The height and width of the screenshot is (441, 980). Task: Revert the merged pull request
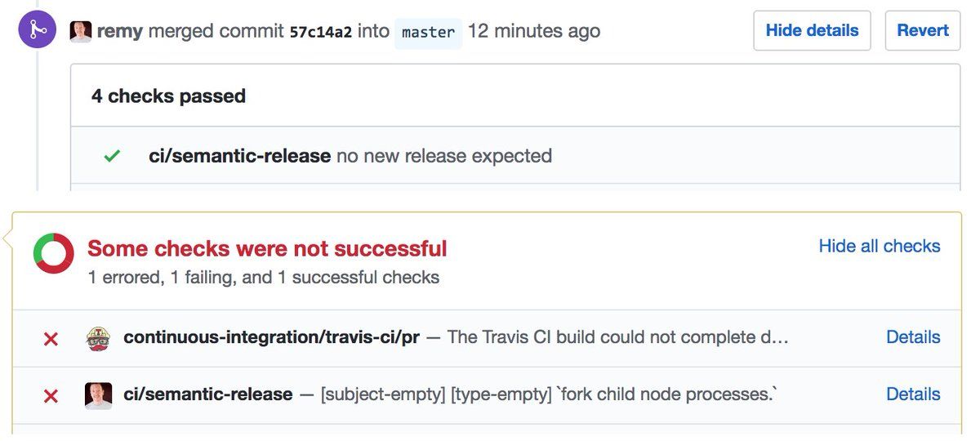(923, 31)
